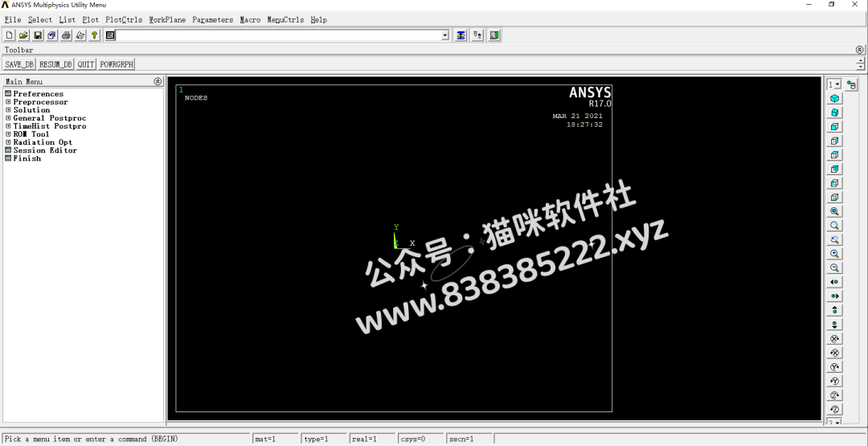Switch to Bottom View

(x=835, y=198)
